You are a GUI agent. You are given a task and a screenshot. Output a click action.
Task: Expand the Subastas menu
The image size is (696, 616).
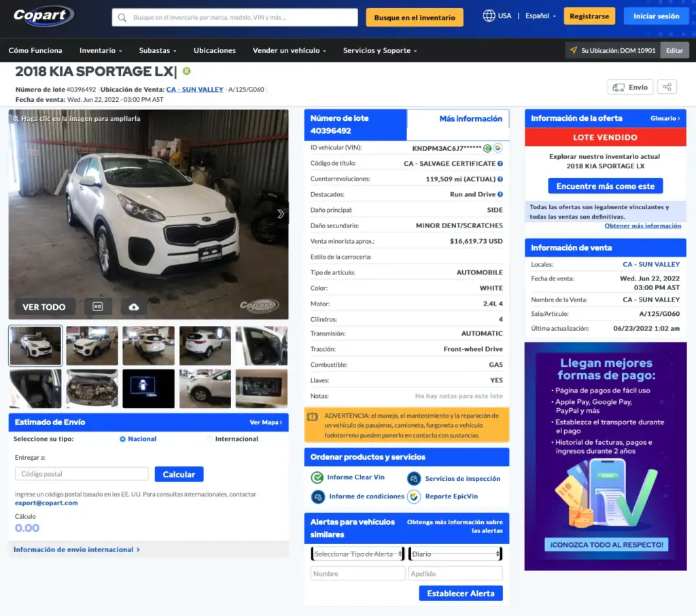[158, 50]
